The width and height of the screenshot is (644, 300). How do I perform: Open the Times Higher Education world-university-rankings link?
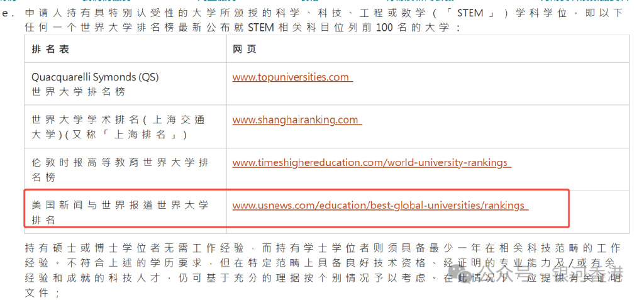(x=371, y=163)
